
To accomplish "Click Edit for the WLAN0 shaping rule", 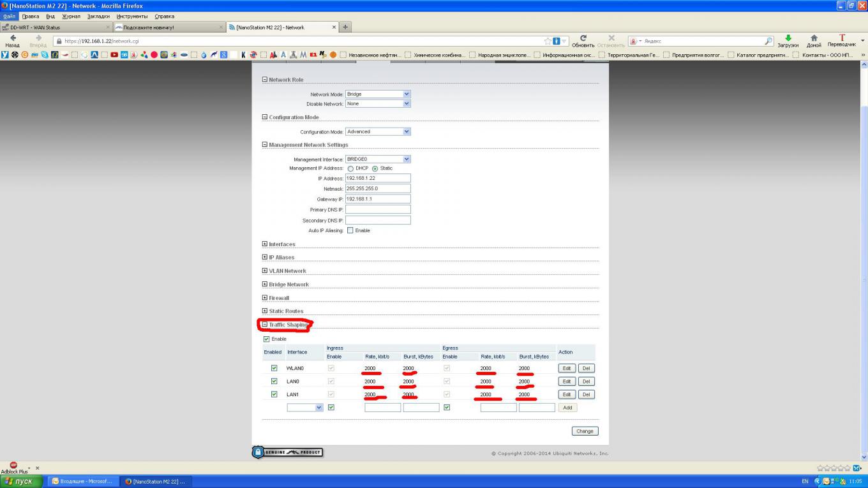I will 566,368.
